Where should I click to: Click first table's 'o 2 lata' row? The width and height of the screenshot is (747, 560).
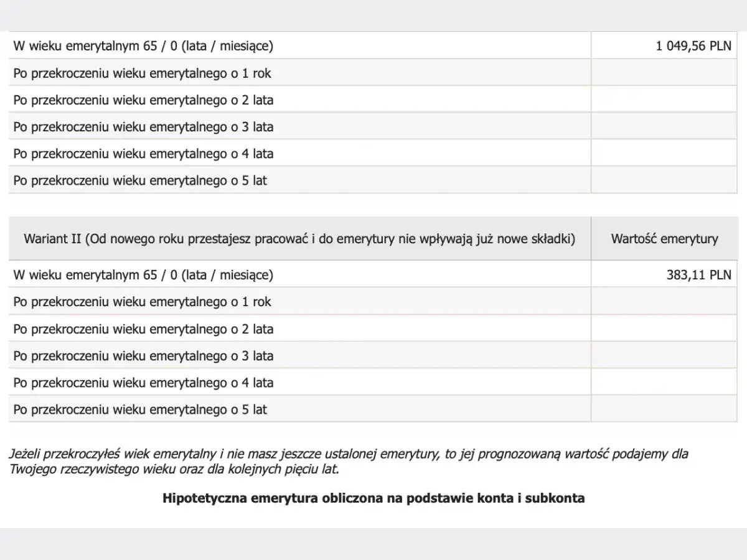point(374,100)
